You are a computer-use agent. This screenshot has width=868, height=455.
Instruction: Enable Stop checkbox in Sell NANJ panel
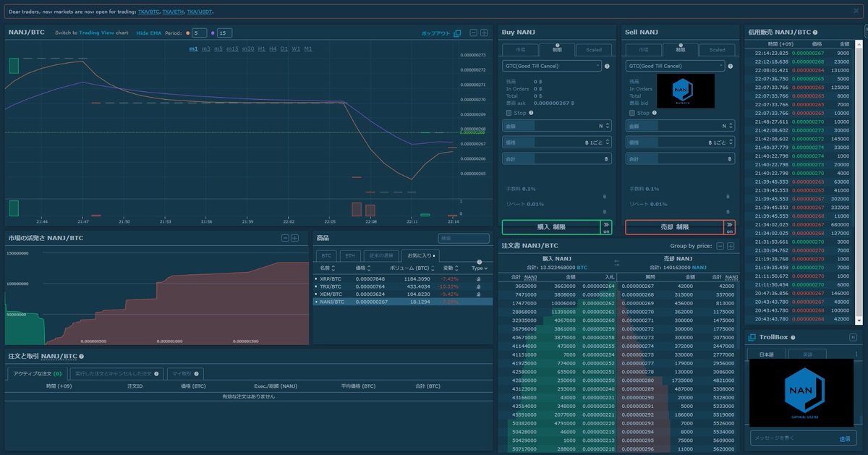click(632, 113)
